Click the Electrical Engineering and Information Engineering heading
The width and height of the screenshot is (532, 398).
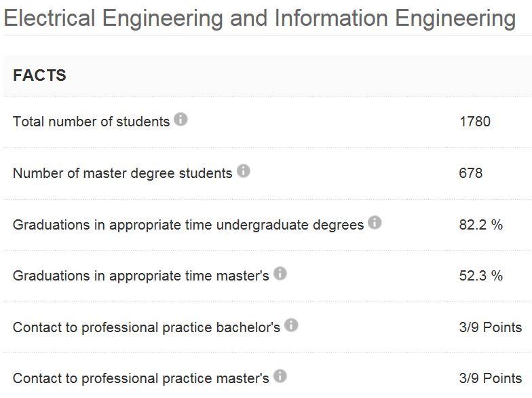tap(259, 18)
